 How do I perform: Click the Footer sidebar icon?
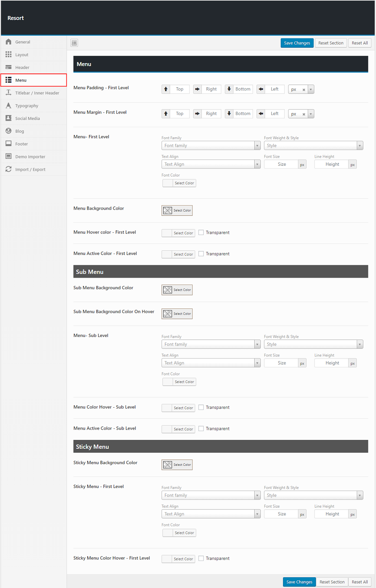coord(8,143)
